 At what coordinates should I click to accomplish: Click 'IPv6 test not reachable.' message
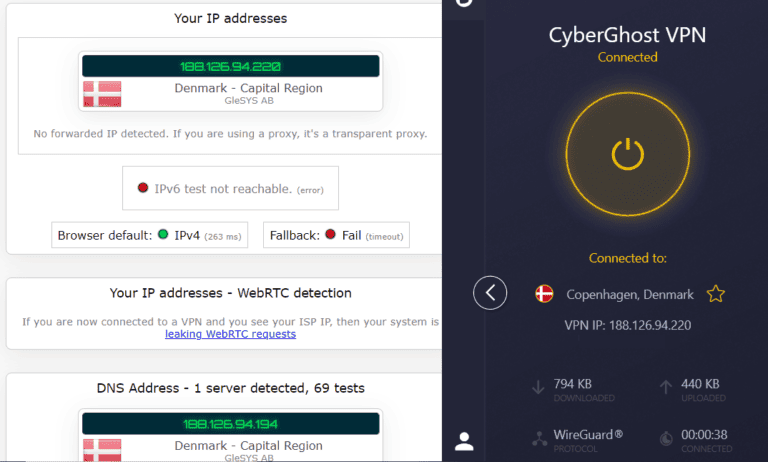pos(223,189)
